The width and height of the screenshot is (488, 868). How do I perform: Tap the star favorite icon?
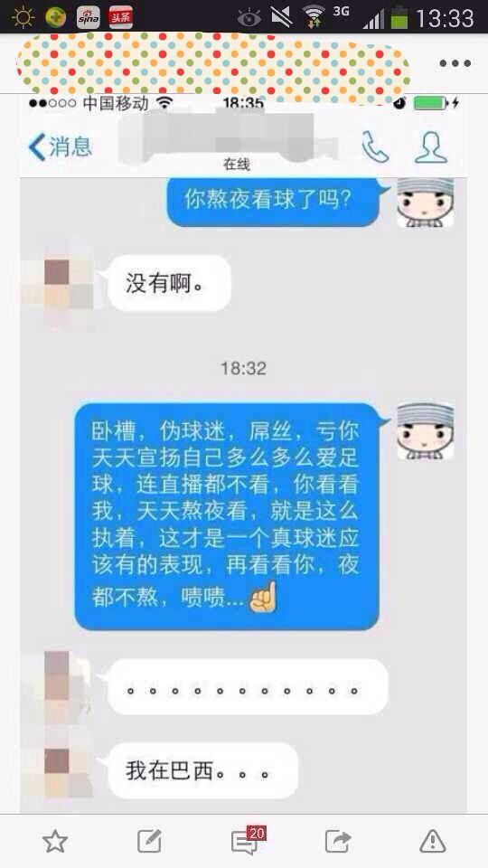coord(55,842)
